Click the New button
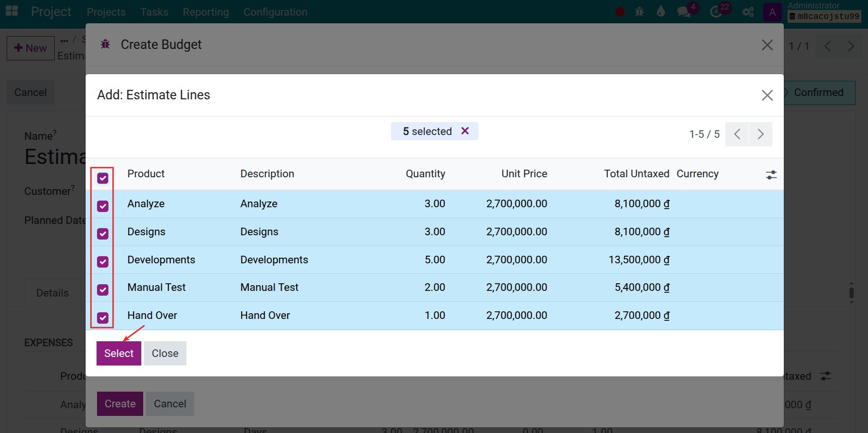The width and height of the screenshot is (868, 433). coord(30,48)
